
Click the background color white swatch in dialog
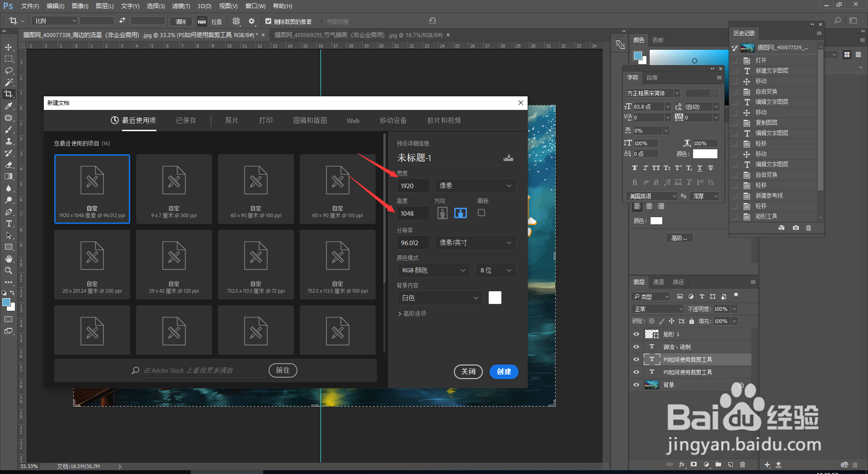pos(495,298)
